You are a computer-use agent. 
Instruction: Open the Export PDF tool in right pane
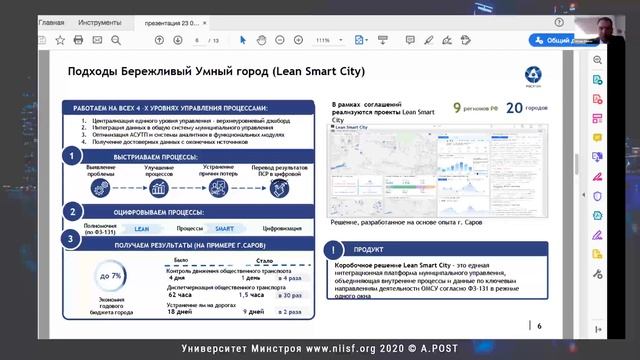(x=597, y=80)
